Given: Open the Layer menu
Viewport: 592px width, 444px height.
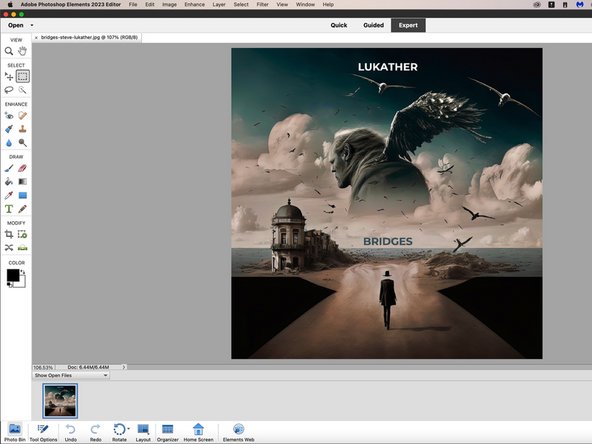Looking at the screenshot, I should coord(219,5).
